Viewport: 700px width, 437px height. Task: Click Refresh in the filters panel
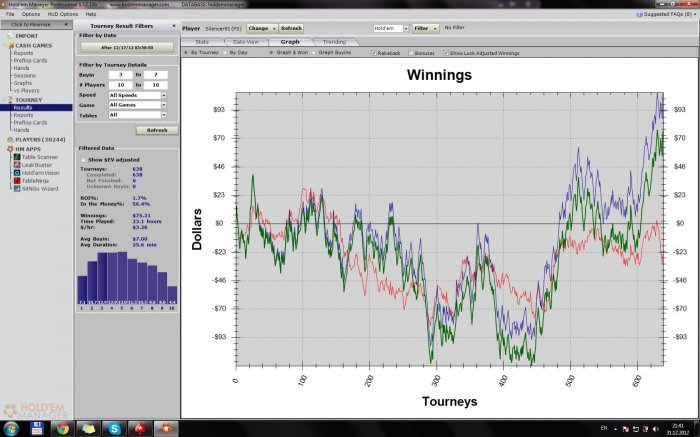157,130
